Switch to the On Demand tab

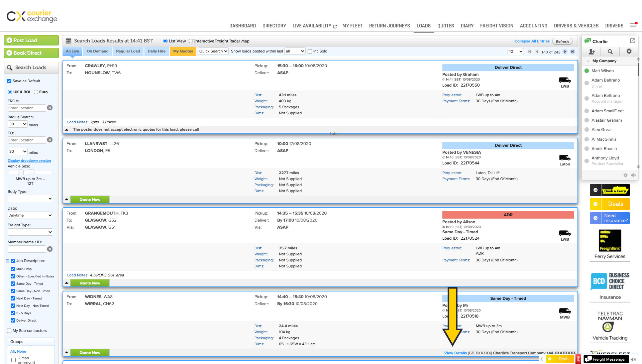97,51
